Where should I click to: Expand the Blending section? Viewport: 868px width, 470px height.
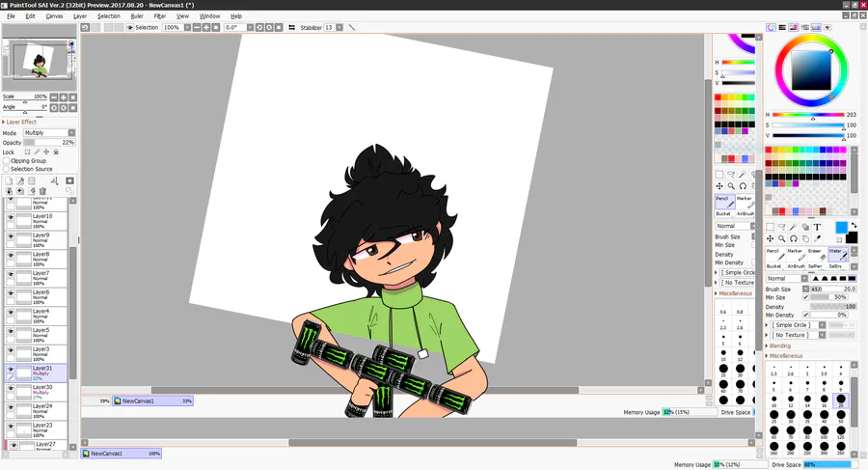(779, 346)
